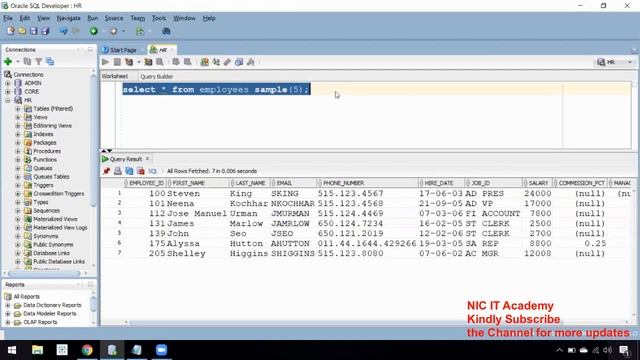Expand the Views node
The image size is (640, 360).
(x=18, y=117)
